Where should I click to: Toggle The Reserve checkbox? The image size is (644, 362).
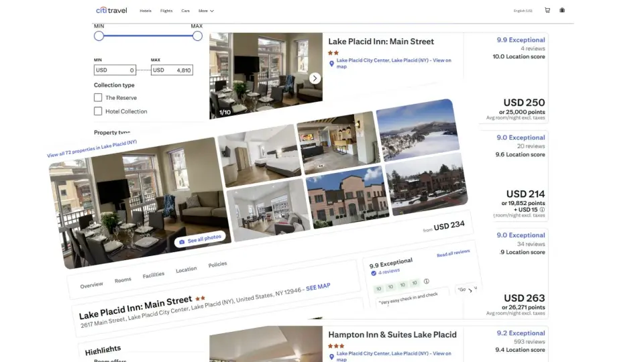tap(98, 98)
